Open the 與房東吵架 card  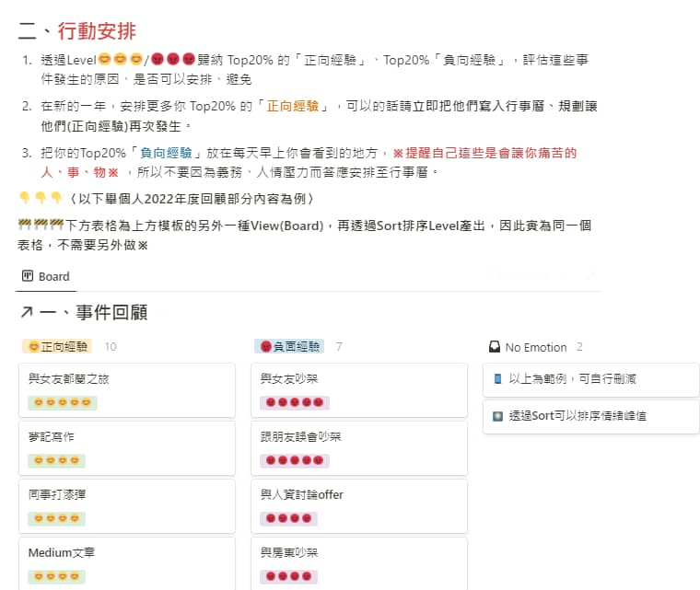(358, 561)
